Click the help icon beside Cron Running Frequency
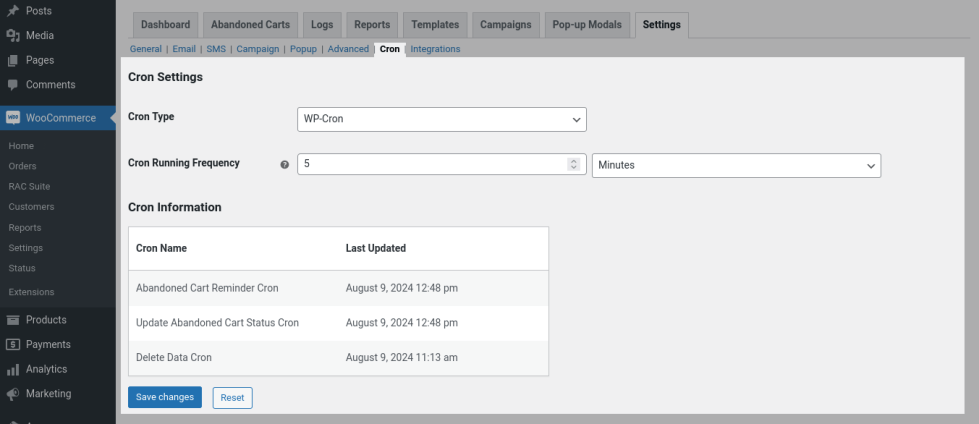This screenshot has width=979, height=424. coord(284,165)
